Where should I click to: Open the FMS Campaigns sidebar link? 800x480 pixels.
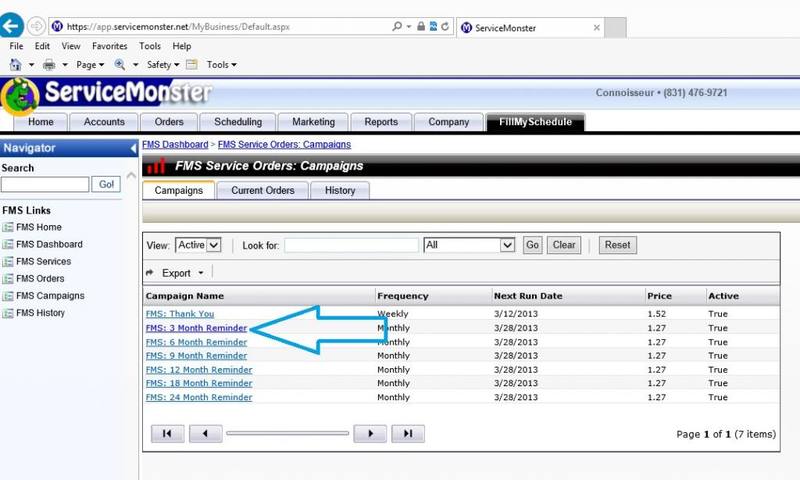50,296
